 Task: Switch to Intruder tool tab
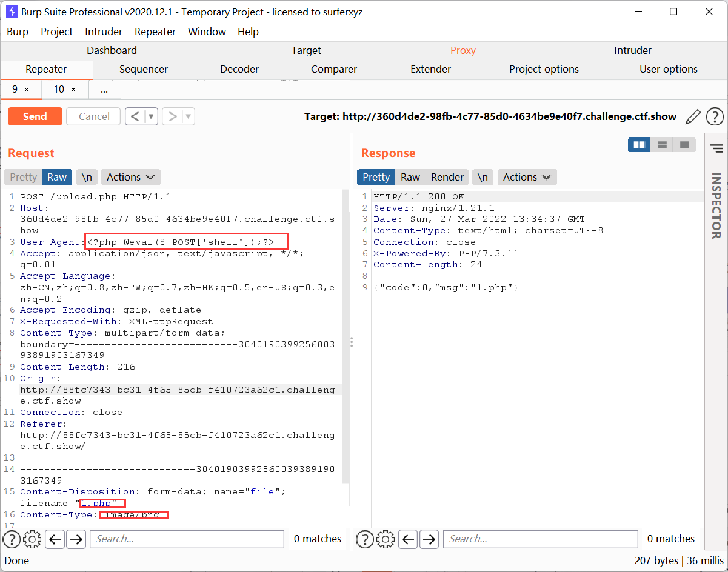tap(633, 50)
